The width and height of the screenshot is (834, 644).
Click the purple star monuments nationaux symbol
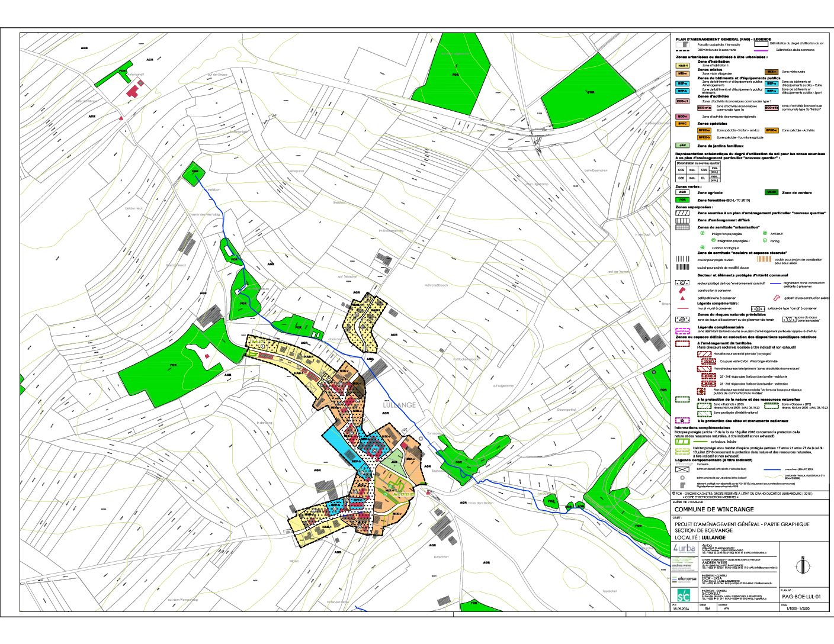[x=682, y=420]
